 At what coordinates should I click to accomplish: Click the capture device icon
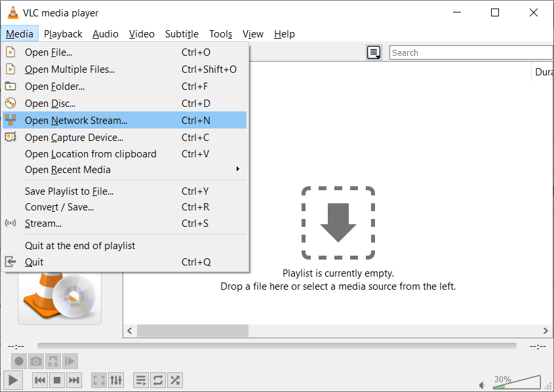[10, 137]
